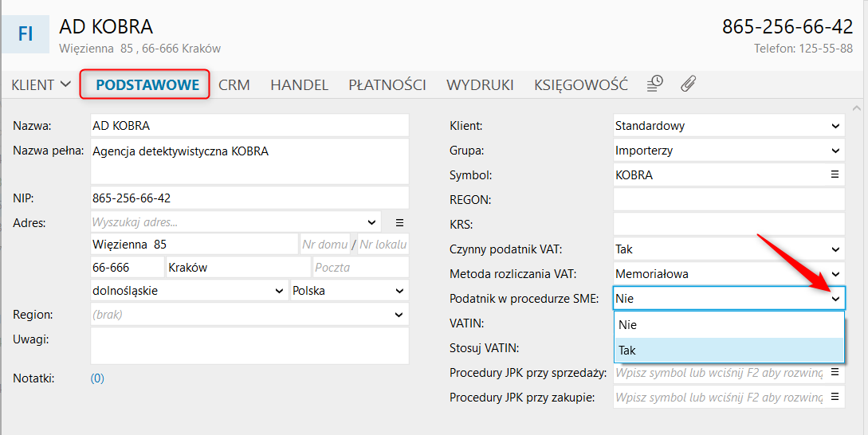This screenshot has width=868, height=435.
Task: Expand the Region dropdown
Action: [x=399, y=315]
